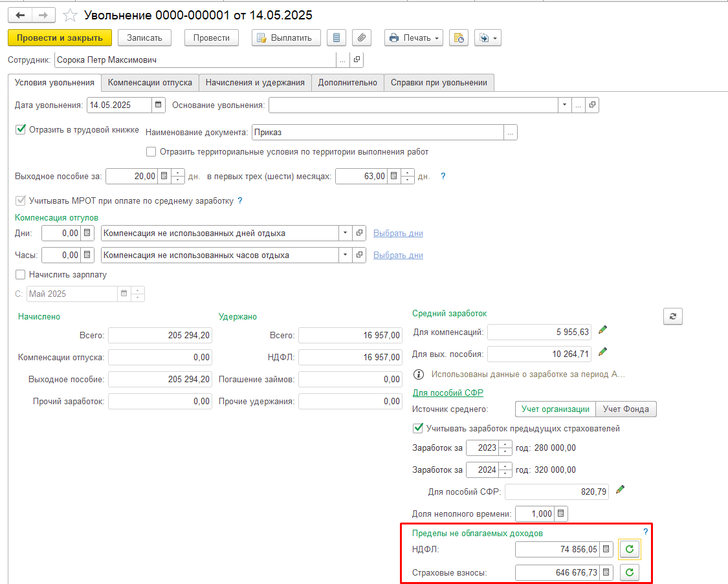Focus the Дата увольнения input field

pyautogui.click(x=119, y=105)
